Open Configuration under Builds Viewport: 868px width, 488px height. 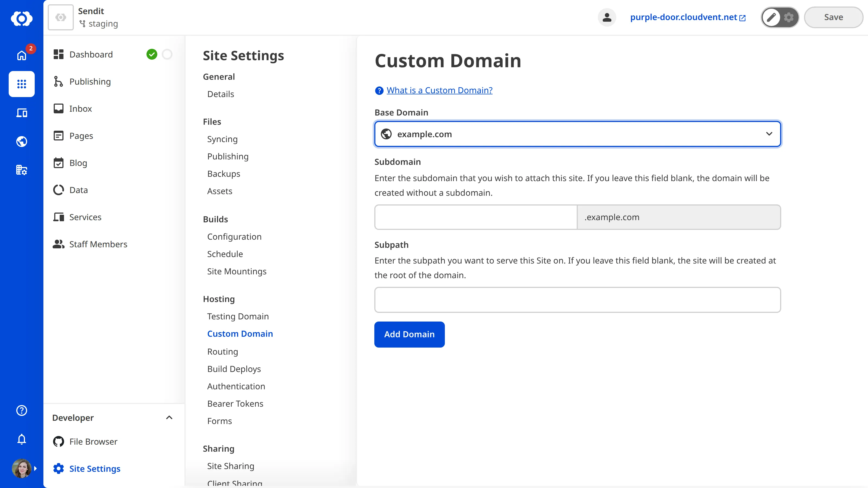(x=234, y=237)
